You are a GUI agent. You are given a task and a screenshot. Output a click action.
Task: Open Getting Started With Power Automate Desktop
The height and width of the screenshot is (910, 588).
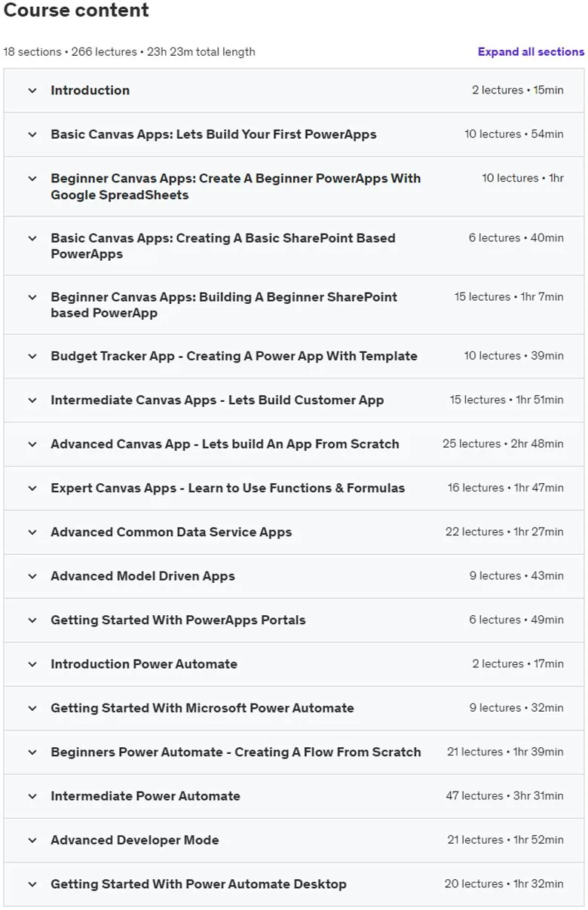point(295,884)
